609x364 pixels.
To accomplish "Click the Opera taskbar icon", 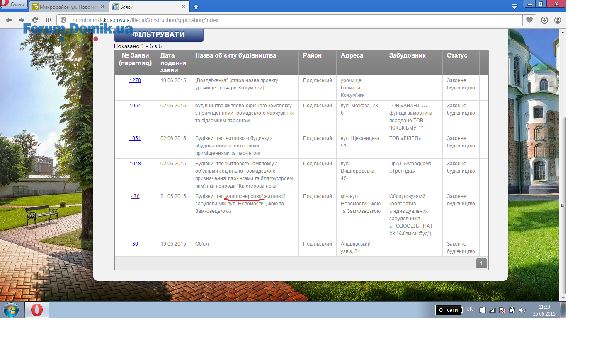I will (37, 310).
